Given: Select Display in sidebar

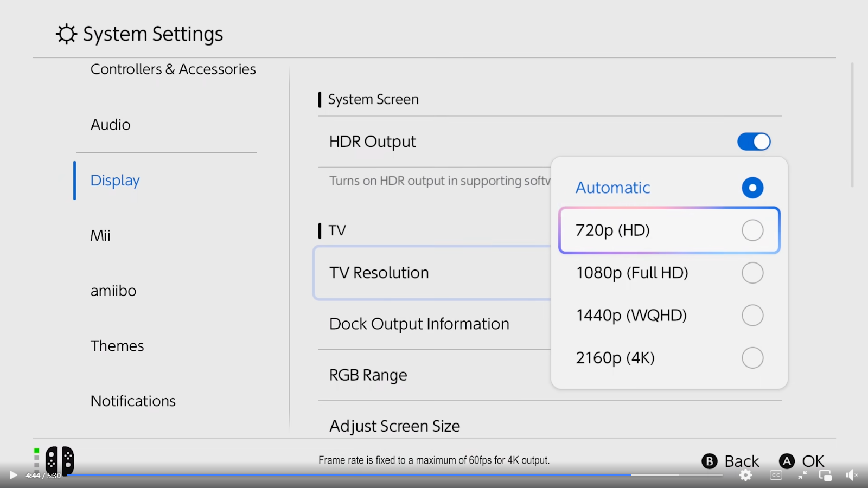Looking at the screenshot, I should (x=115, y=181).
